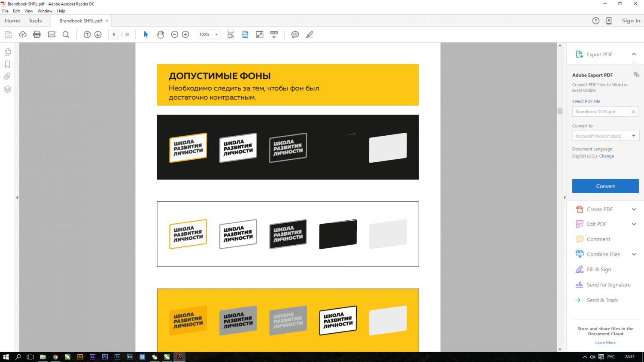This screenshot has width=644, height=362.
Task: Open Windows Start menu
Action: point(6,357)
